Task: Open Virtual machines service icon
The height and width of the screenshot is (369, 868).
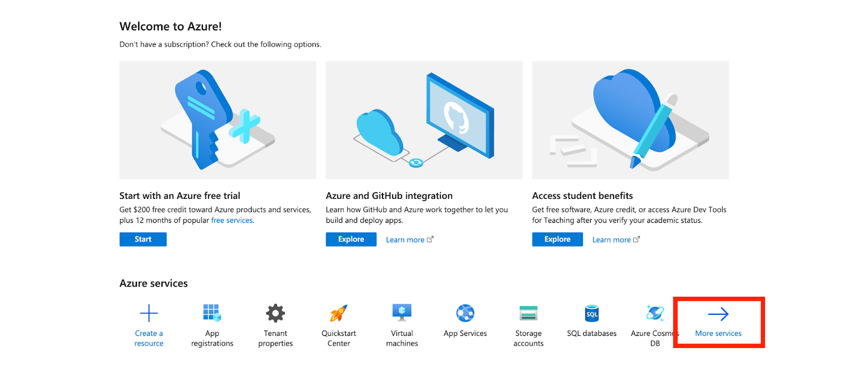Action: (x=402, y=313)
